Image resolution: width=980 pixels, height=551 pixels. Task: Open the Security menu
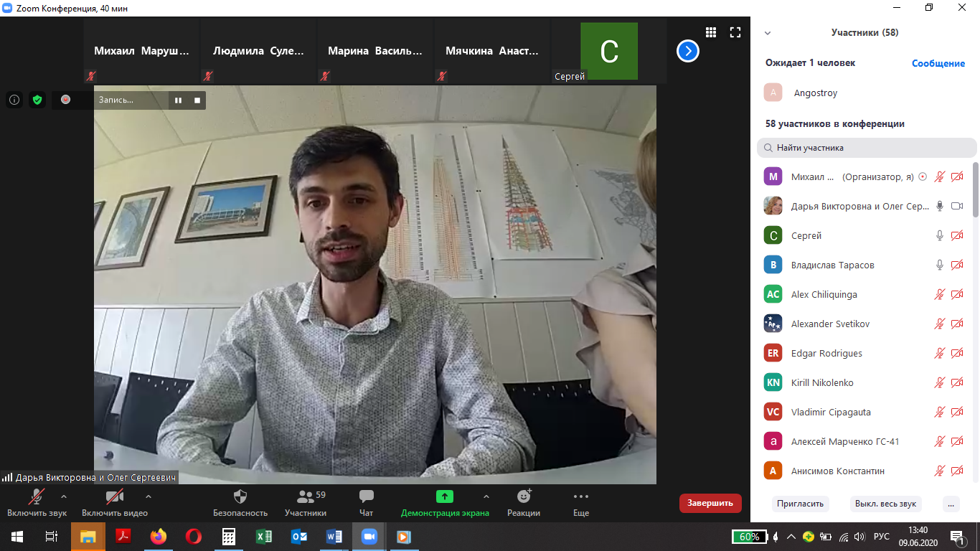(240, 503)
